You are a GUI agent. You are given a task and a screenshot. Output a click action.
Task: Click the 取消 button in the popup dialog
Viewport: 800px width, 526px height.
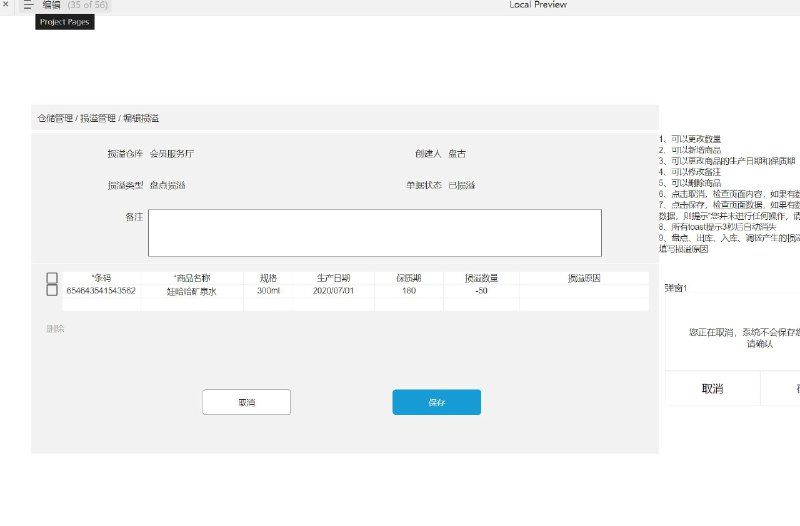click(713, 389)
